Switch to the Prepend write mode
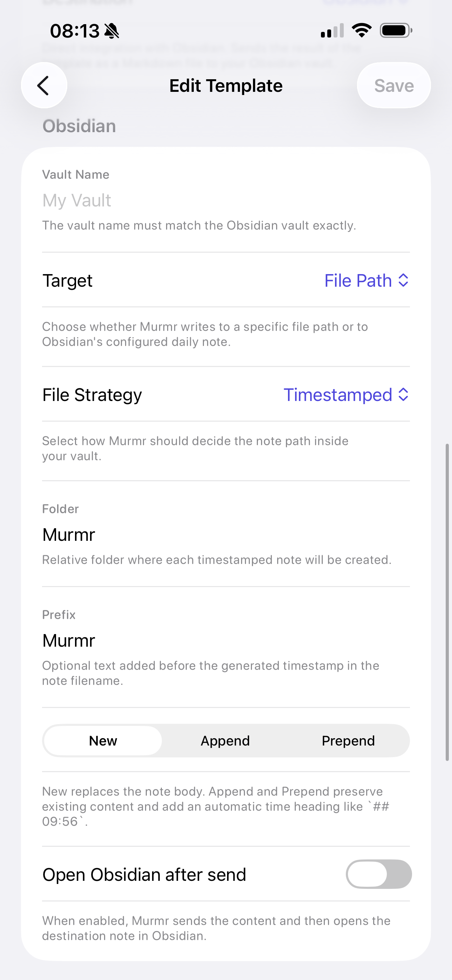This screenshot has height=980, width=452. (348, 741)
